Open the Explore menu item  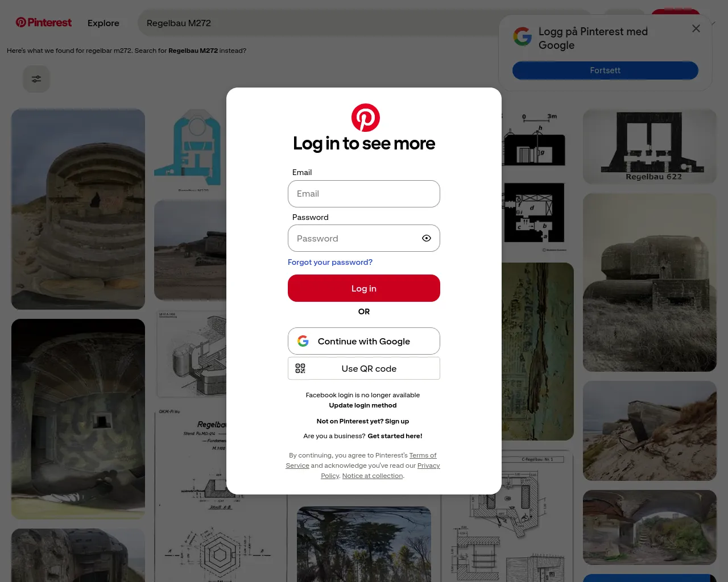pyautogui.click(x=104, y=23)
